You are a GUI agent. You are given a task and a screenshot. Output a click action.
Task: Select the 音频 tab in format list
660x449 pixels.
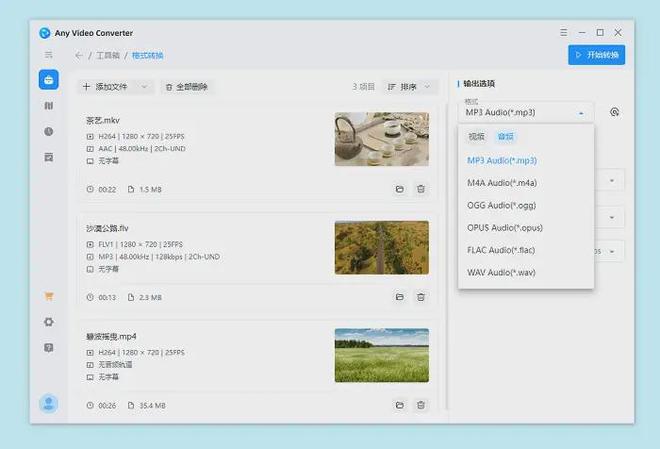pos(506,136)
